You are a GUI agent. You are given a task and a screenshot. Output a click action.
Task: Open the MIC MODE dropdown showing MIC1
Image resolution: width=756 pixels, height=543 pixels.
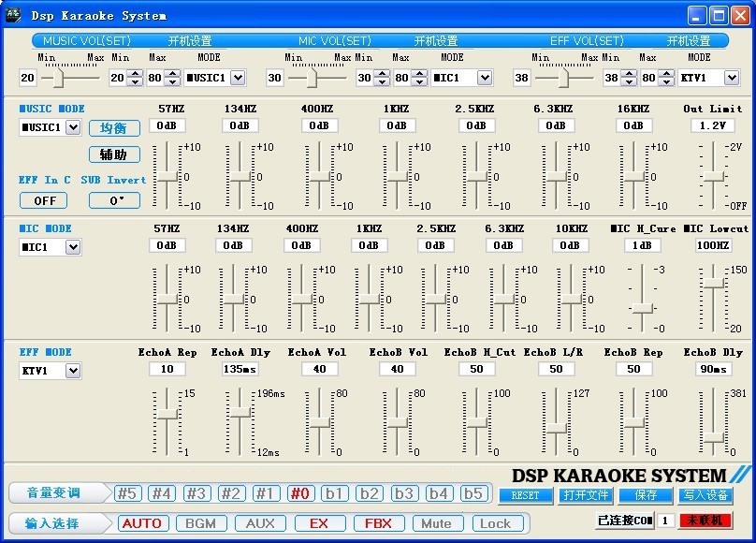click(66, 246)
